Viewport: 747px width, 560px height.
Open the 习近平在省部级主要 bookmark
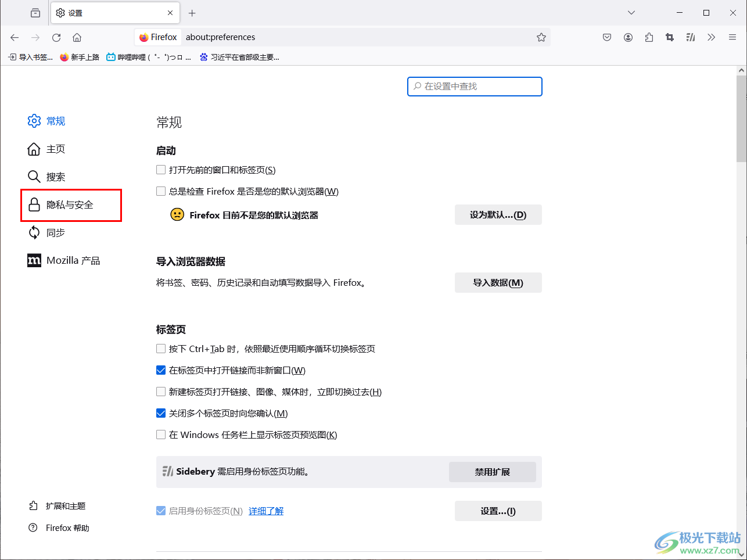(239, 57)
